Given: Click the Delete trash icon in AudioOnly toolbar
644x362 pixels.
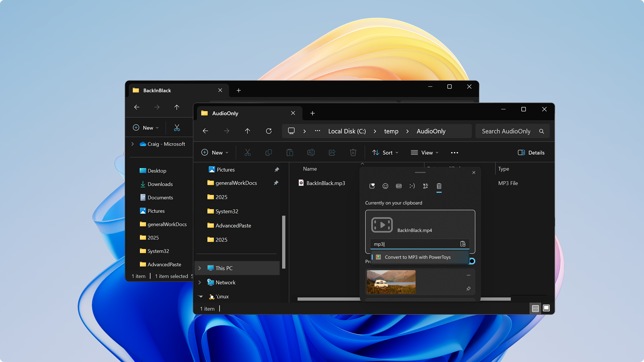Looking at the screenshot, I should [x=353, y=153].
